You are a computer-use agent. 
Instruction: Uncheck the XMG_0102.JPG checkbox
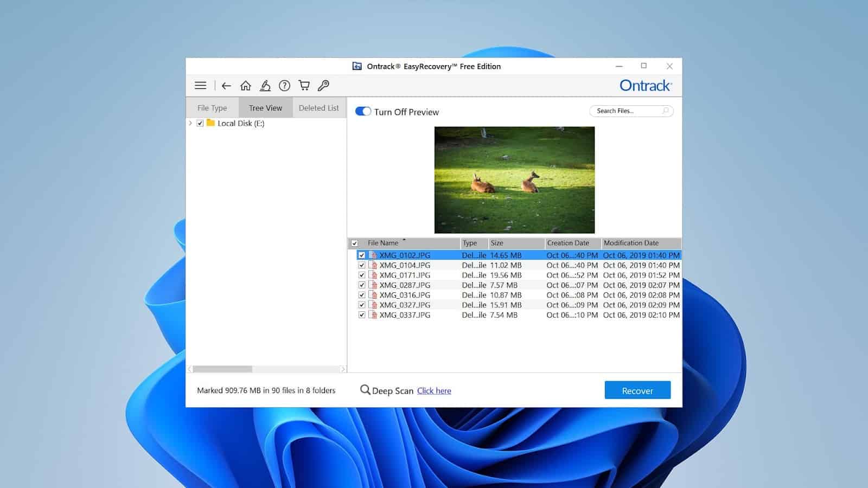pyautogui.click(x=362, y=255)
